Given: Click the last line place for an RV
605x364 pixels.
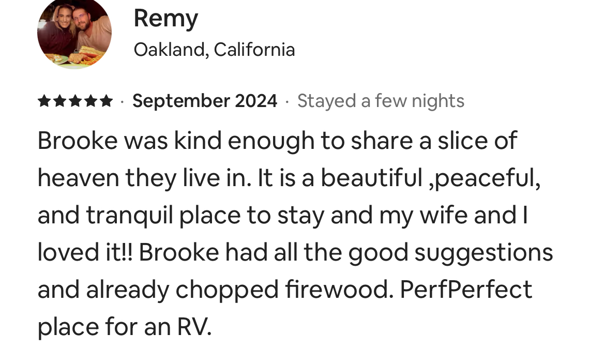Looking at the screenshot, I should [125, 327].
